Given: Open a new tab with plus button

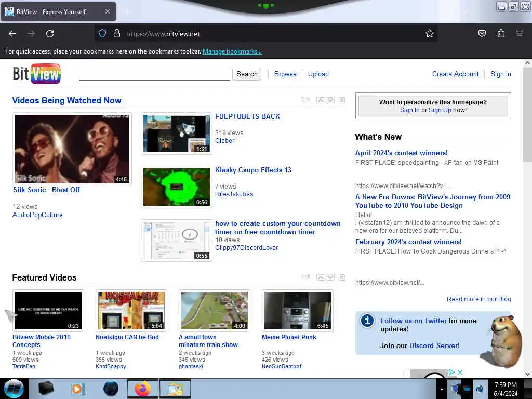Looking at the screenshot, I should pyautogui.click(x=127, y=11).
